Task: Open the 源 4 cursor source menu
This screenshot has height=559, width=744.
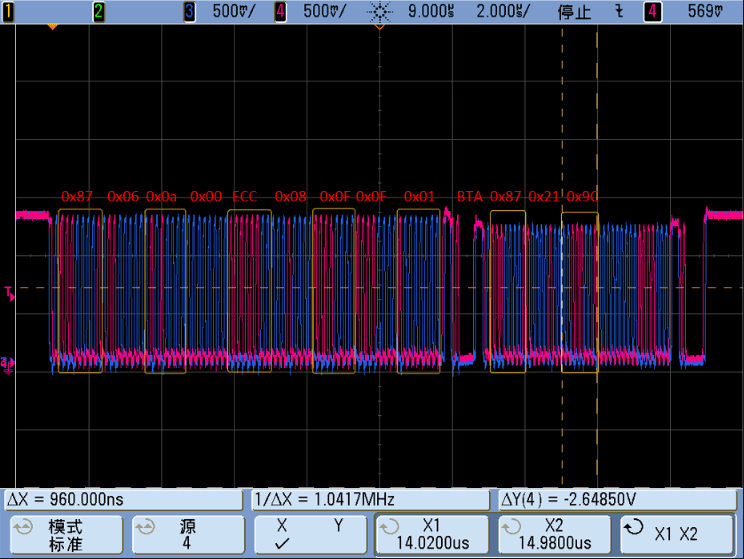Action: (187, 535)
